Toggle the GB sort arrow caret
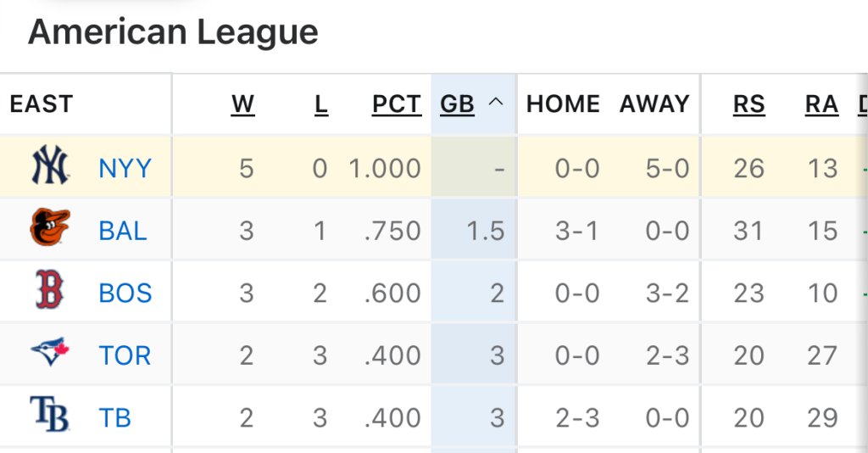 497,103
